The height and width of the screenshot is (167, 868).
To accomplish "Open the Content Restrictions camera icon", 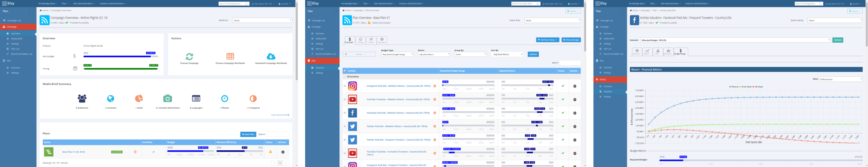I will click(x=167, y=99).
